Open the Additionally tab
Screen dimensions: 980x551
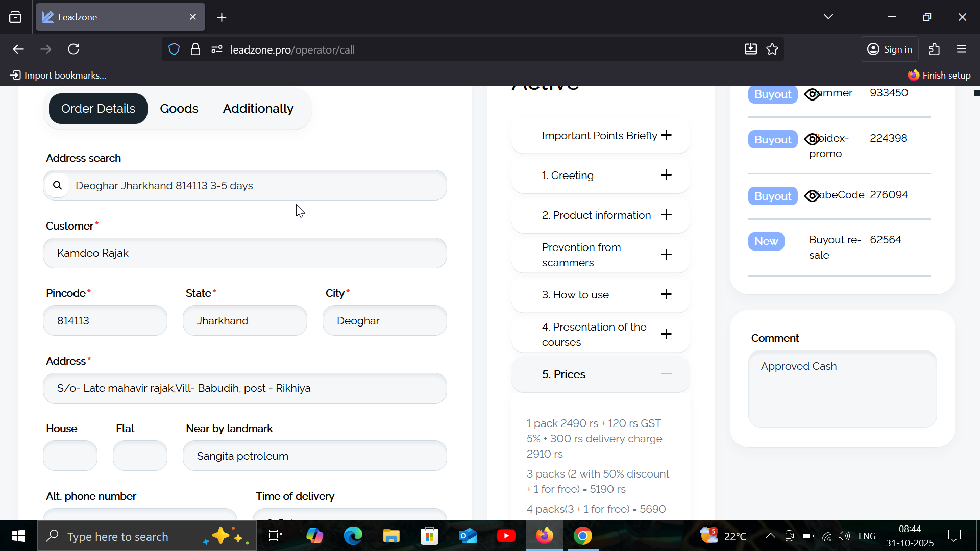(x=258, y=109)
